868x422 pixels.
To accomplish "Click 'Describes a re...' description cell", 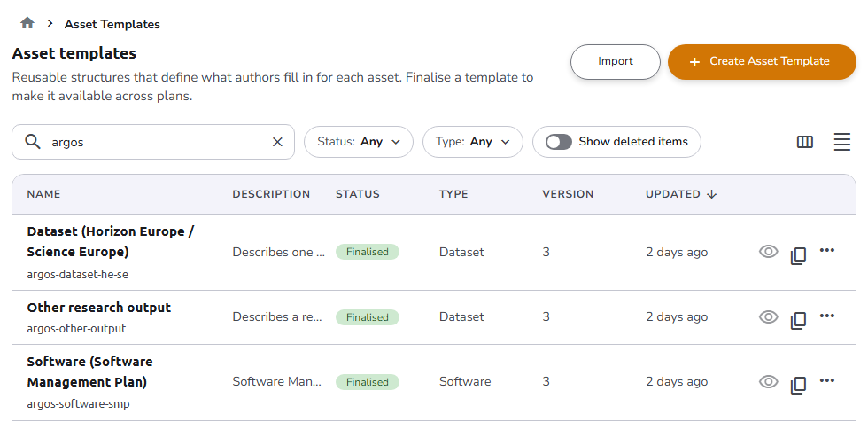I will pos(276,316).
